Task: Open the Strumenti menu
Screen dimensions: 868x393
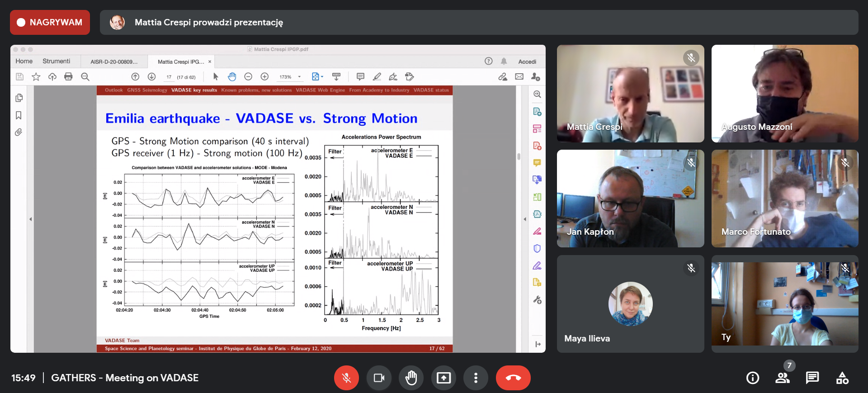Action: point(56,61)
